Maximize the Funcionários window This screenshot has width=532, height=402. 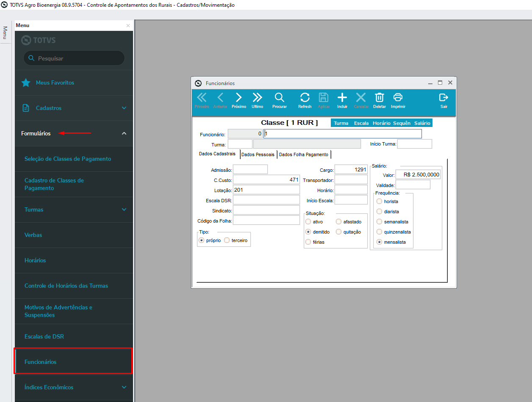[440, 83]
